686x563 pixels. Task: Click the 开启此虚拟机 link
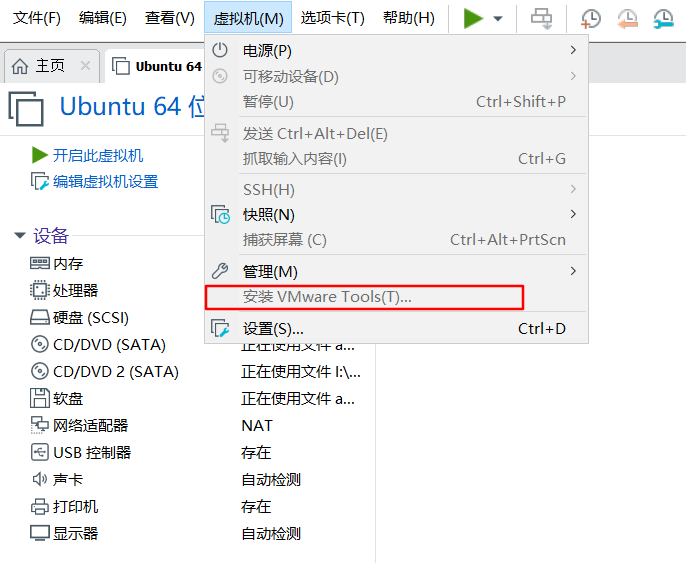pos(98,155)
